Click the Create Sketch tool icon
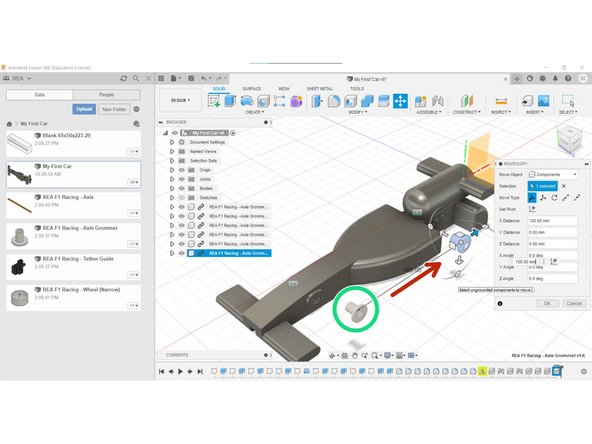592x444 pixels. pos(214,101)
